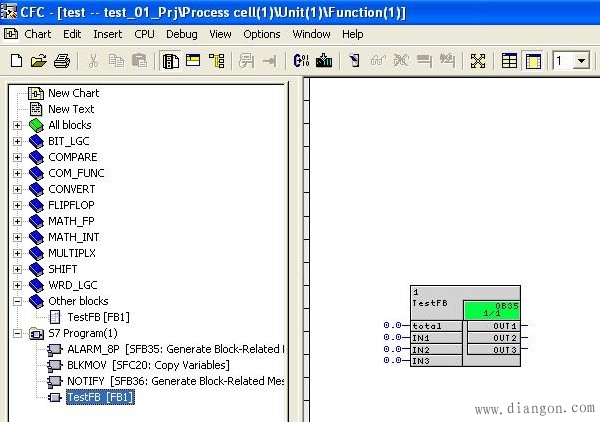Open the Debug menu

click(x=181, y=34)
